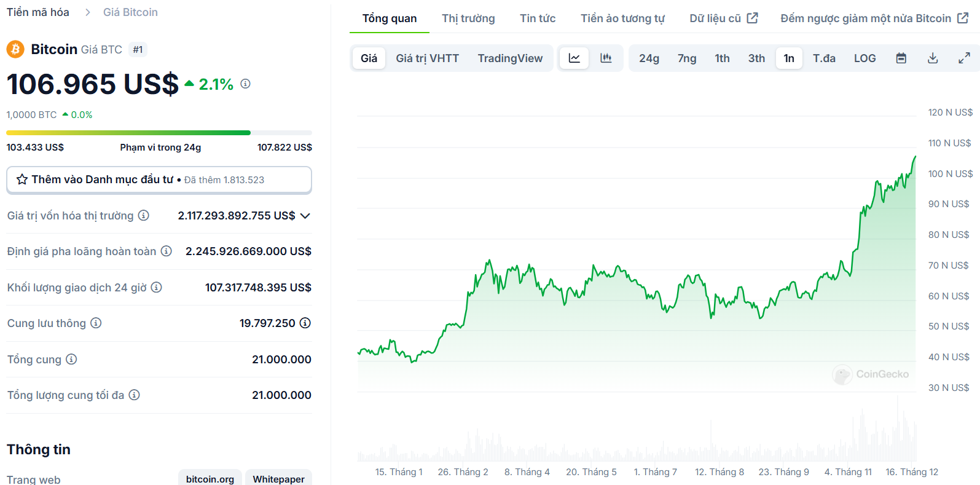
Task: Click the 1,0000 BTC text
Action: (x=31, y=115)
